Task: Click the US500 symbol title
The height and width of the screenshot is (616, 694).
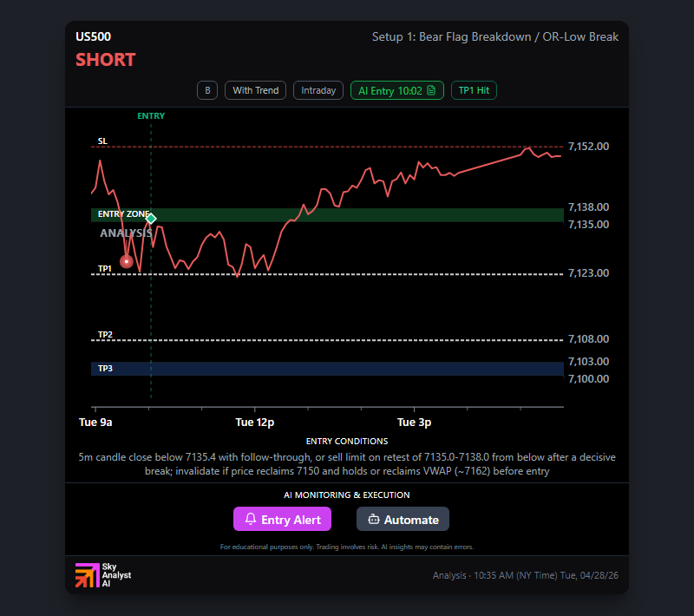Action: [94, 36]
